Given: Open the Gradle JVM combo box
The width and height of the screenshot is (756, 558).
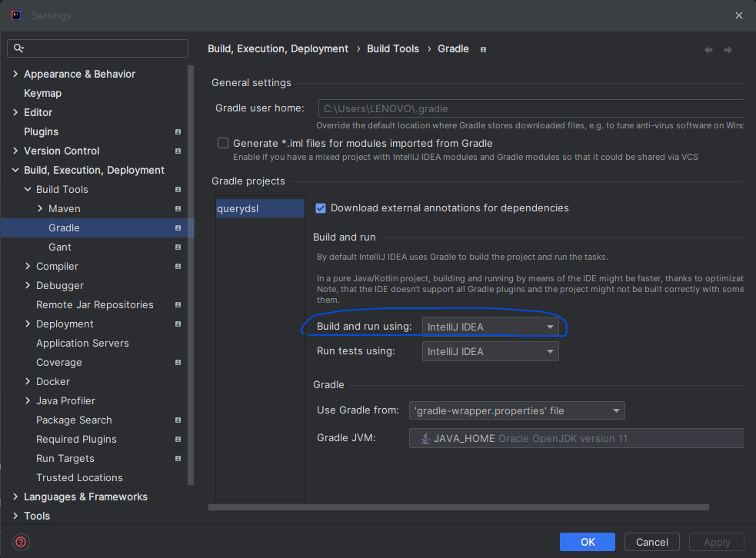Looking at the screenshot, I should (576, 438).
